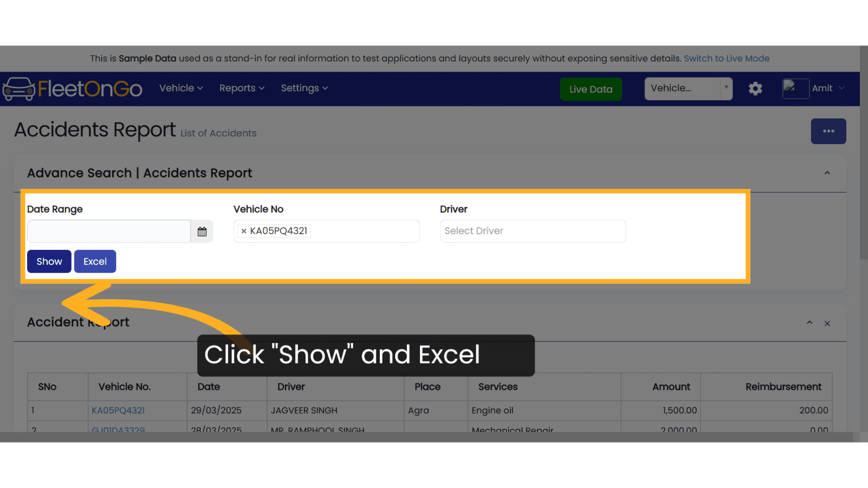Open the Reports menu
This screenshot has width=868, height=488.
coord(241,88)
